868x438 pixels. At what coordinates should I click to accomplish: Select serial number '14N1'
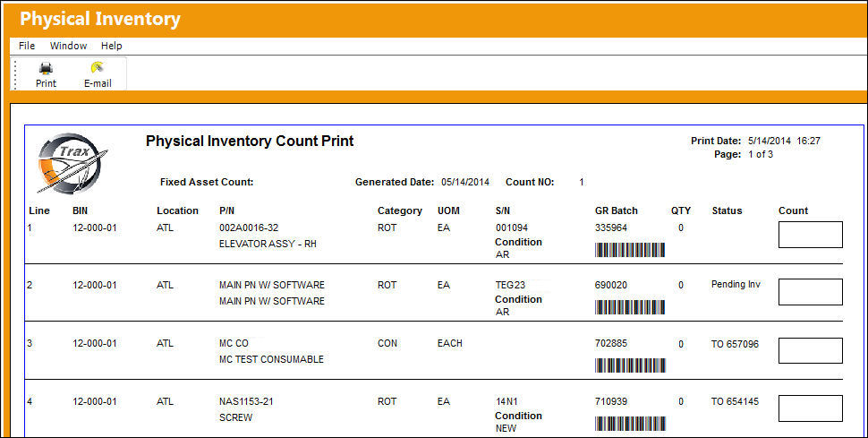click(506, 401)
